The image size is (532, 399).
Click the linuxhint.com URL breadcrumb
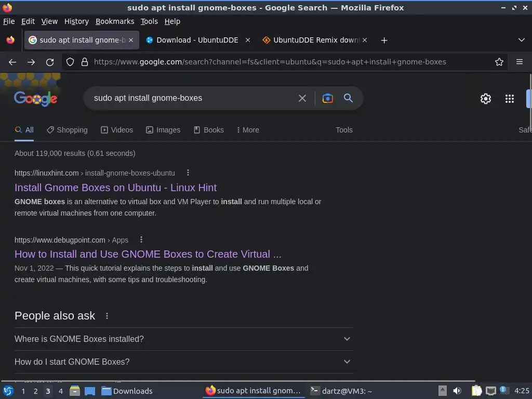click(95, 173)
